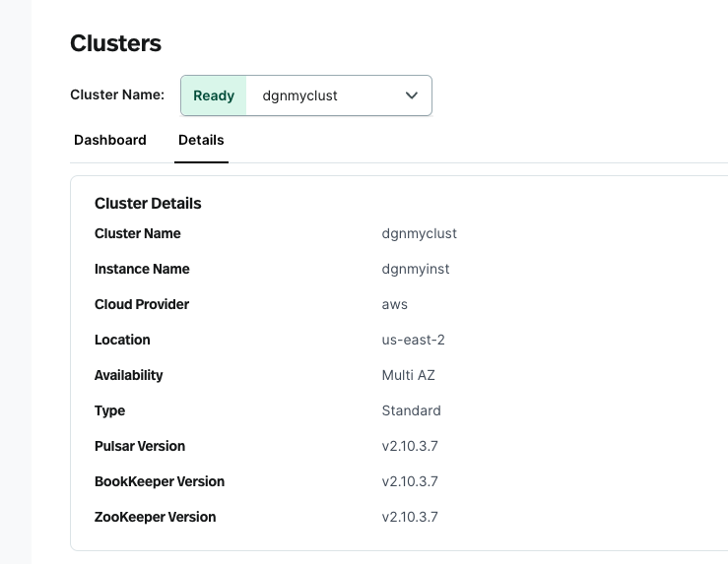Click the Multi AZ availability value
Screen dimensions: 728x564
(x=409, y=375)
